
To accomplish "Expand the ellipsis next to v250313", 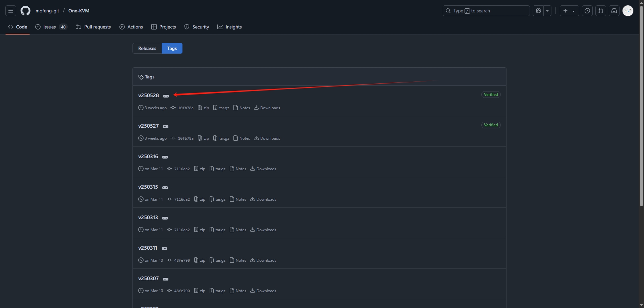I will click(x=165, y=218).
